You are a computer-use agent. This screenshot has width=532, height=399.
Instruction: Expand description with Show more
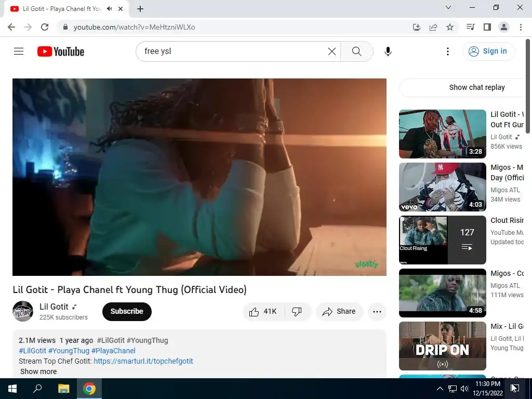click(38, 371)
